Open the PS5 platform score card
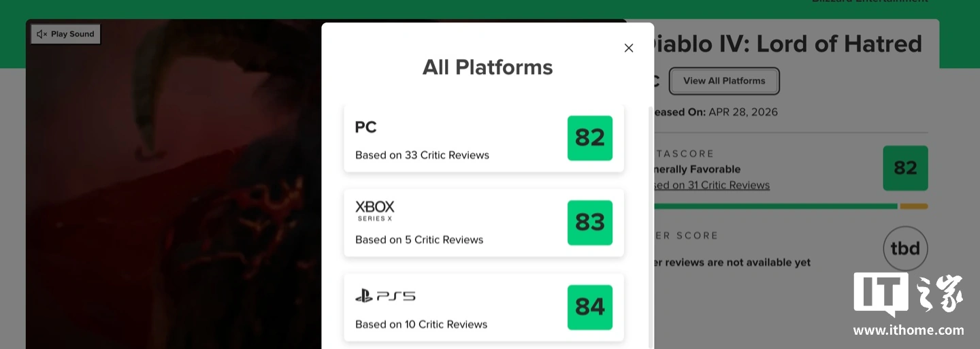The width and height of the screenshot is (980, 349). (x=484, y=308)
